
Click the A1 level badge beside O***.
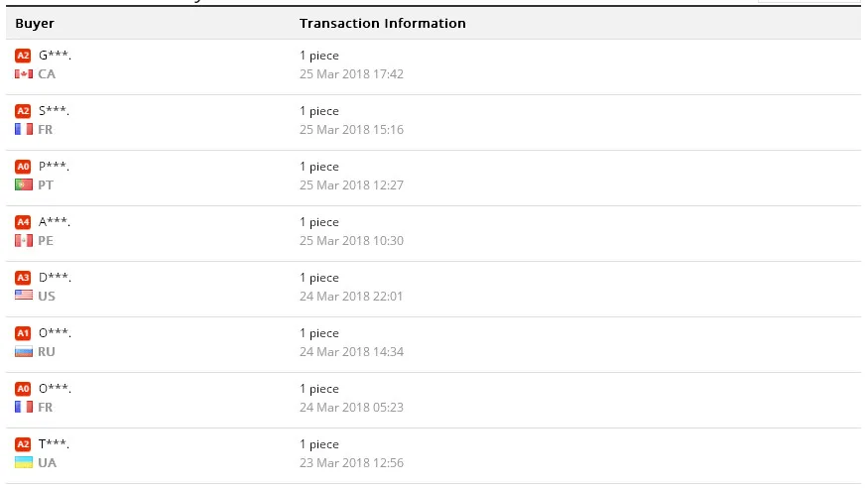[23, 333]
